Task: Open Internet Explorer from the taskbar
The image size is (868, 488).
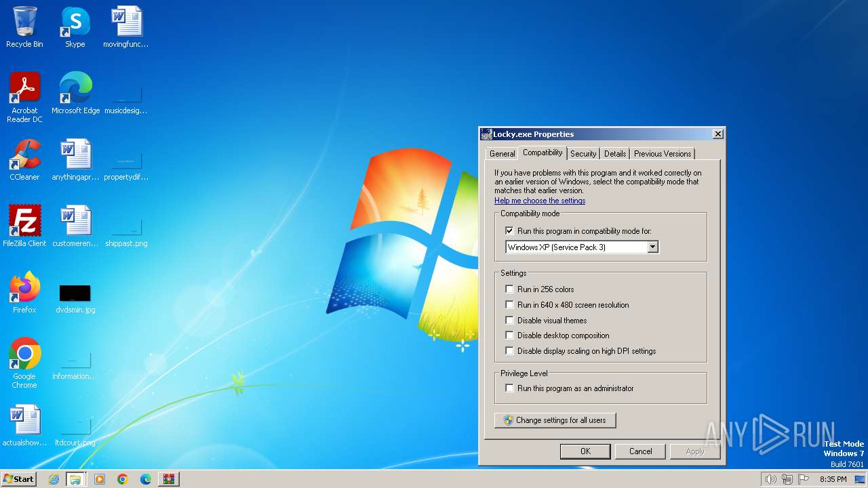Action: [x=54, y=479]
